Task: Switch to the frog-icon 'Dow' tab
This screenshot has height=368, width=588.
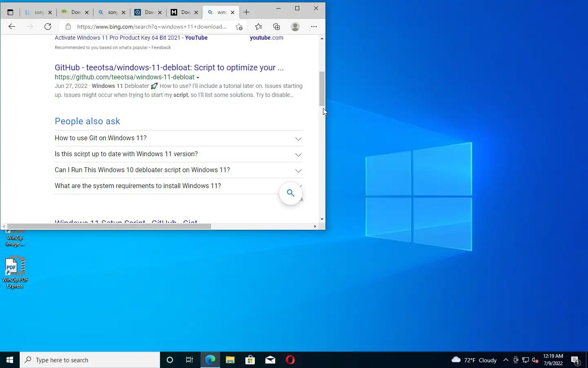Action: click(71, 12)
